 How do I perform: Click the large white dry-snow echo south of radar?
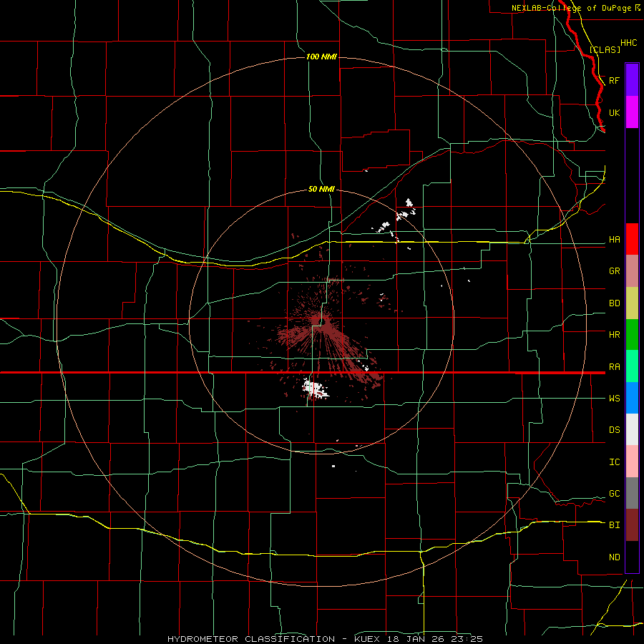pos(315,389)
